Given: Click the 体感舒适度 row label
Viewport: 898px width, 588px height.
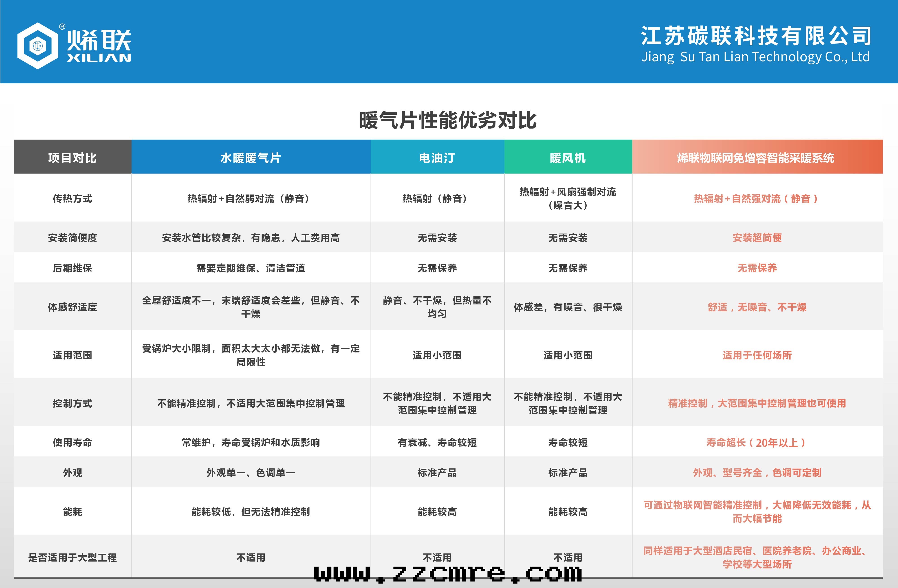Looking at the screenshot, I should point(73,307).
